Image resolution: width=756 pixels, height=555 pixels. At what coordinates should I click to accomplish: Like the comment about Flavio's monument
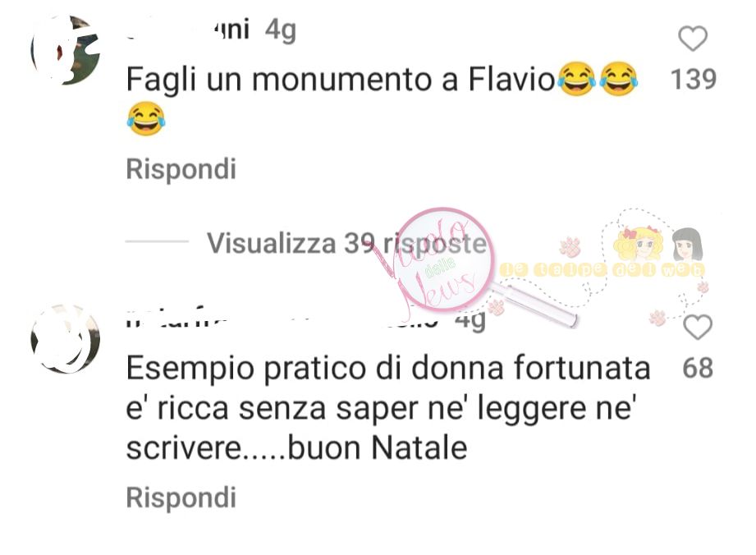pyautogui.click(x=693, y=38)
